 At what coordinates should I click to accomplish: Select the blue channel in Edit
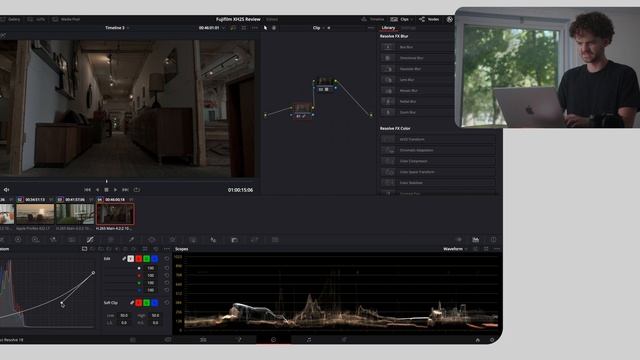(x=155, y=259)
